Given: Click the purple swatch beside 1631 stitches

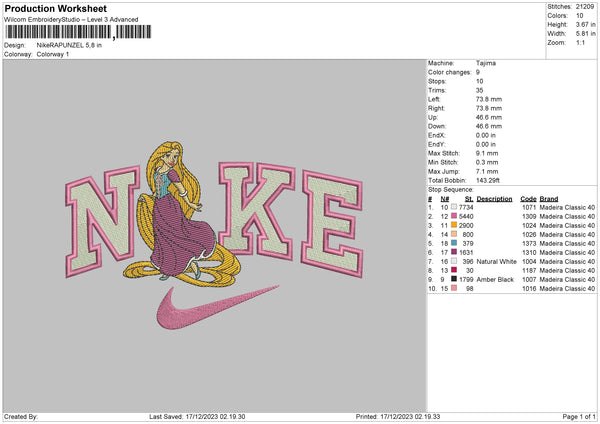Looking at the screenshot, I should click(x=454, y=252).
